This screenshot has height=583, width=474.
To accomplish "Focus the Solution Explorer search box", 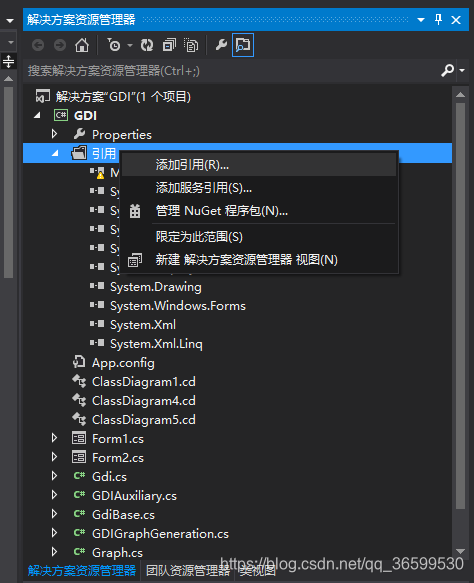I will click(232, 70).
